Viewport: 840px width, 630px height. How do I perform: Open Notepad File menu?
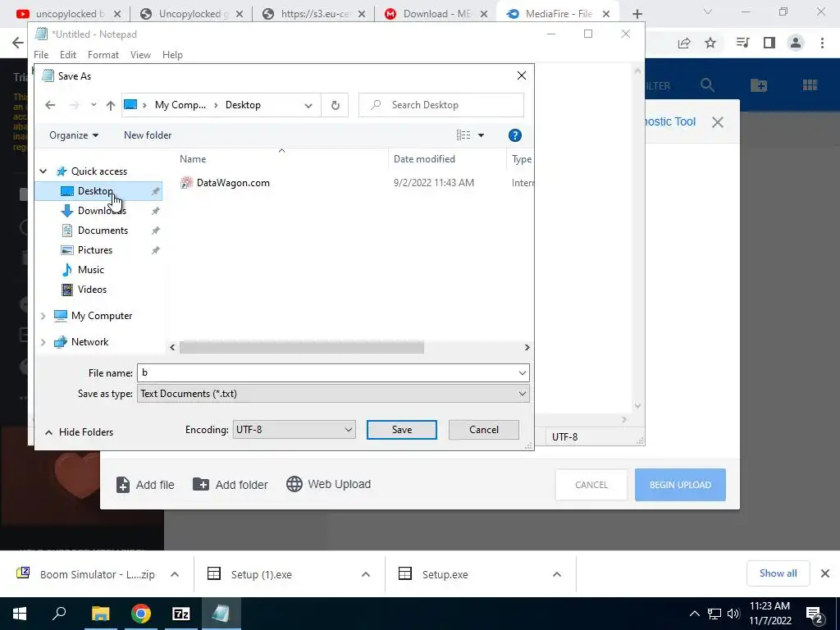[x=41, y=55]
